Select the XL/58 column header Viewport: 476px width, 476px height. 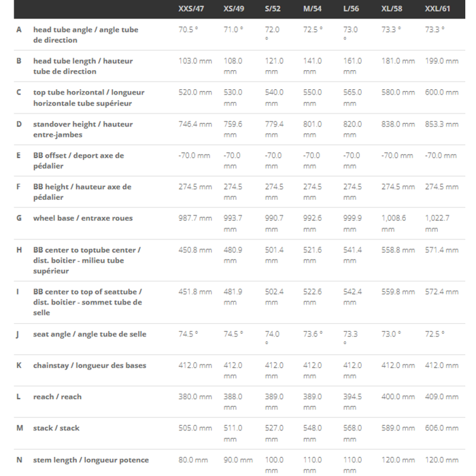392,10
